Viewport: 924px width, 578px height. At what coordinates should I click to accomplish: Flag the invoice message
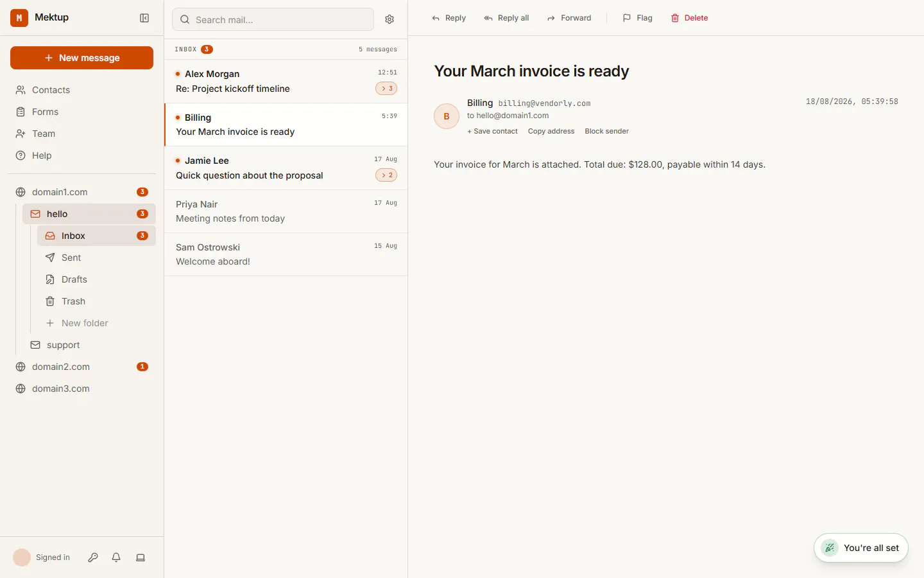click(637, 18)
